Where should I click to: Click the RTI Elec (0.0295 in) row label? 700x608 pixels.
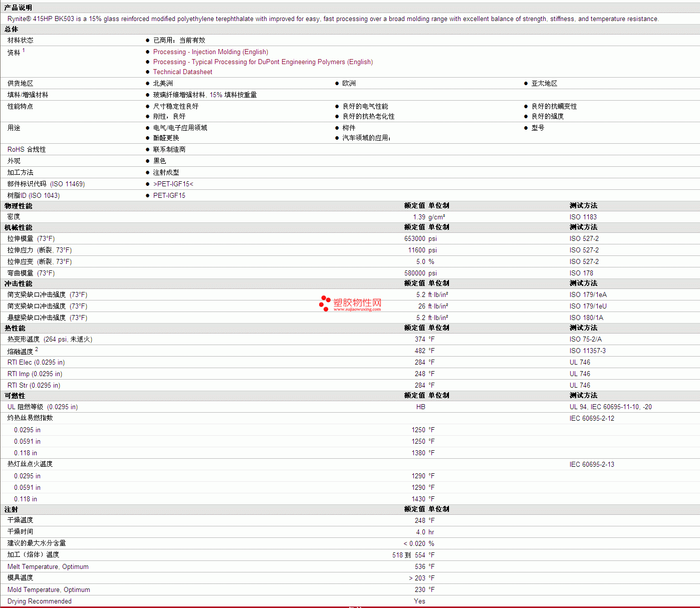[x=36, y=363]
